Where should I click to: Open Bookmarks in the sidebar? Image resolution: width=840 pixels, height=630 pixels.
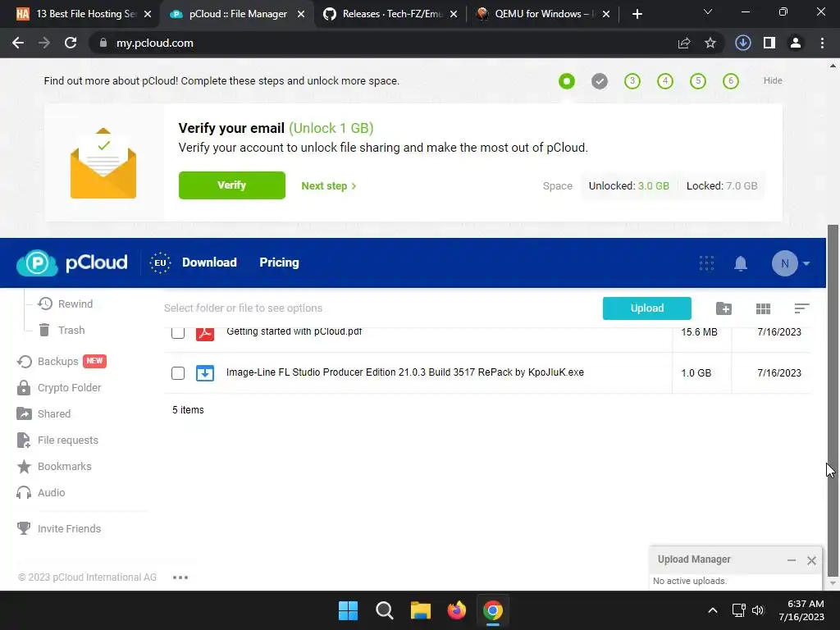[x=54, y=466]
